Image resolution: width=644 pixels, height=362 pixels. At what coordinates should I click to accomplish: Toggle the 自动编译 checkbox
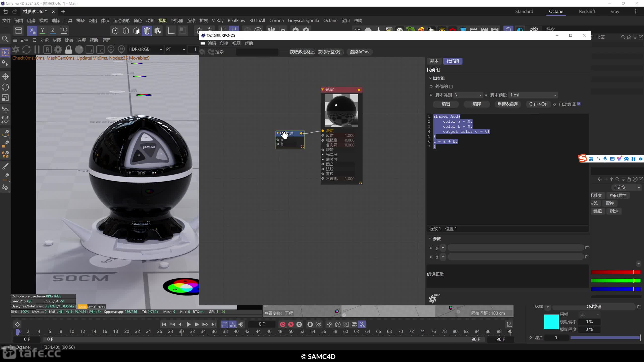579,104
